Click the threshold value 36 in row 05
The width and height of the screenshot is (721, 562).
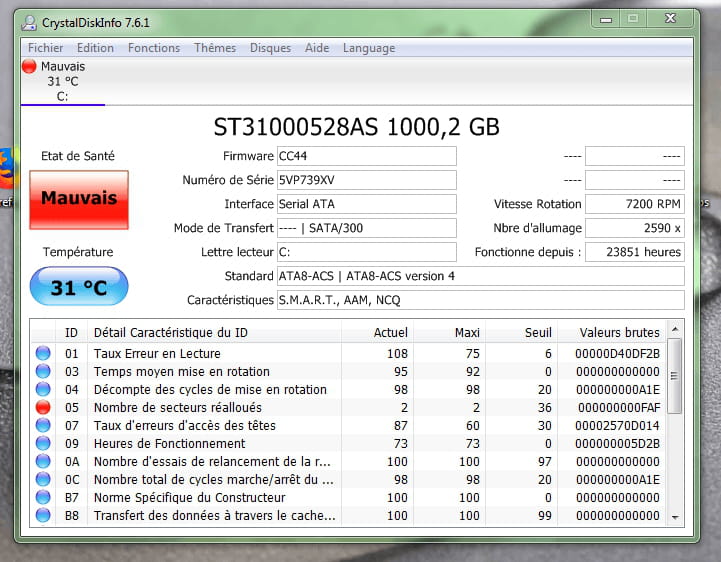[544, 407]
